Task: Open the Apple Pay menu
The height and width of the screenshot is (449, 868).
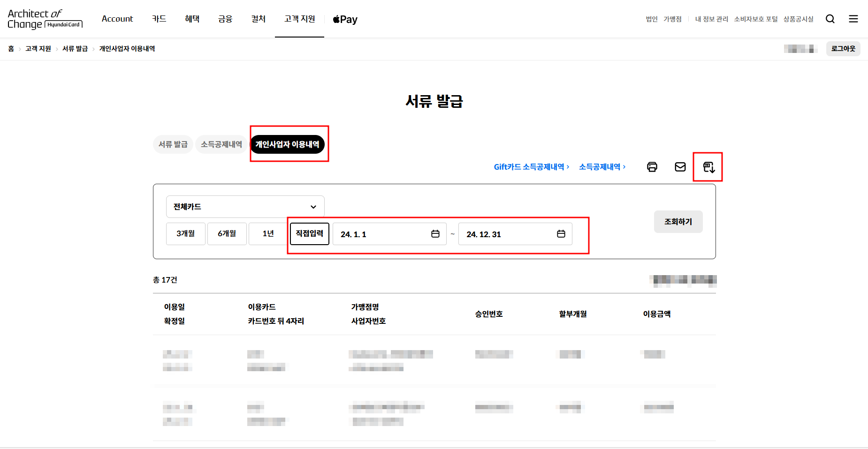Action: [x=345, y=19]
